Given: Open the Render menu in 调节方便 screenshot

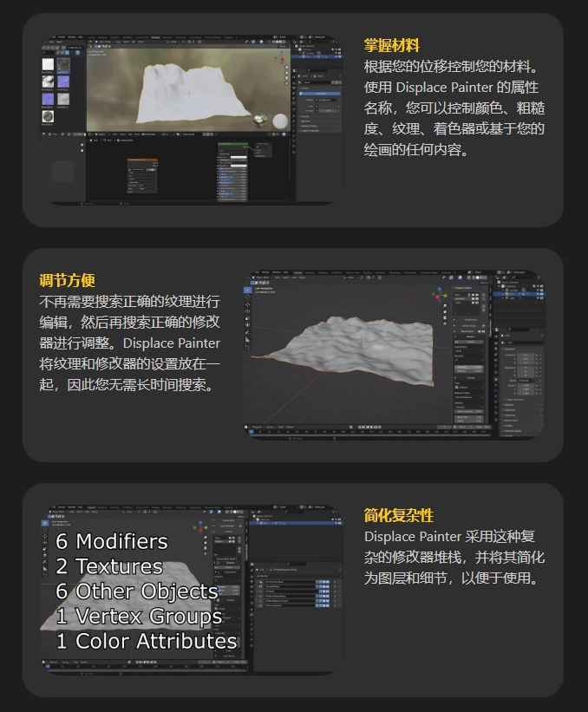Looking at the screenshot, I should point(265,272).
